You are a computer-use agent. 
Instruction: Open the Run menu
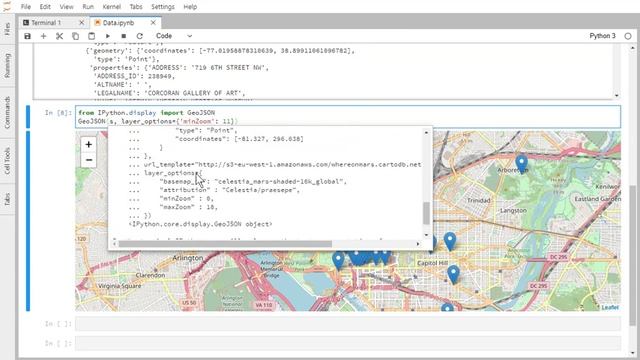88,7
